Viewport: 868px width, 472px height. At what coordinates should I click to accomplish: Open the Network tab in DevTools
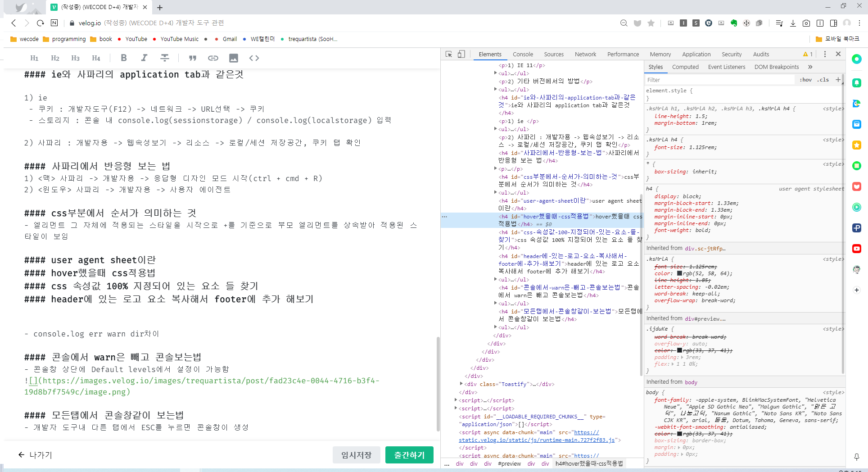coord(585,54)
